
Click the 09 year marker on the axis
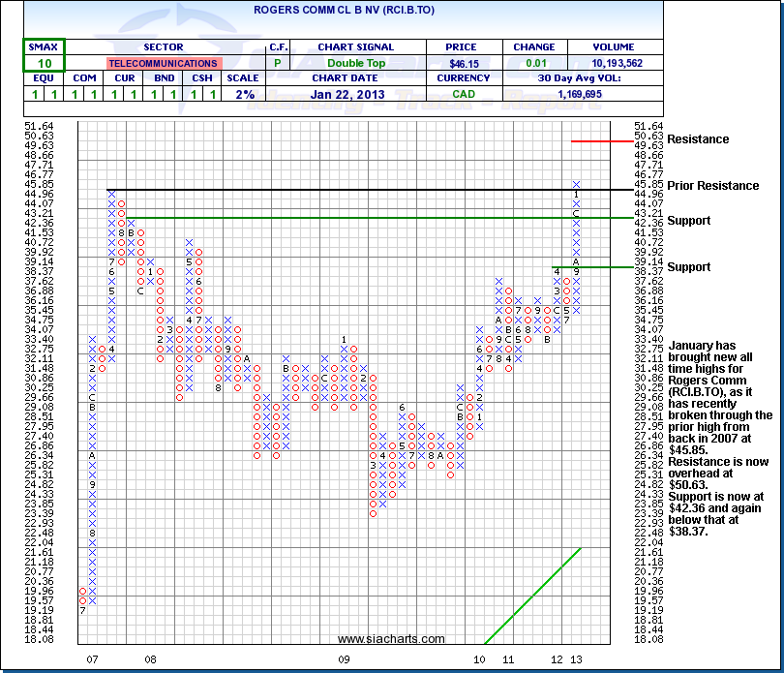[344, 659]
